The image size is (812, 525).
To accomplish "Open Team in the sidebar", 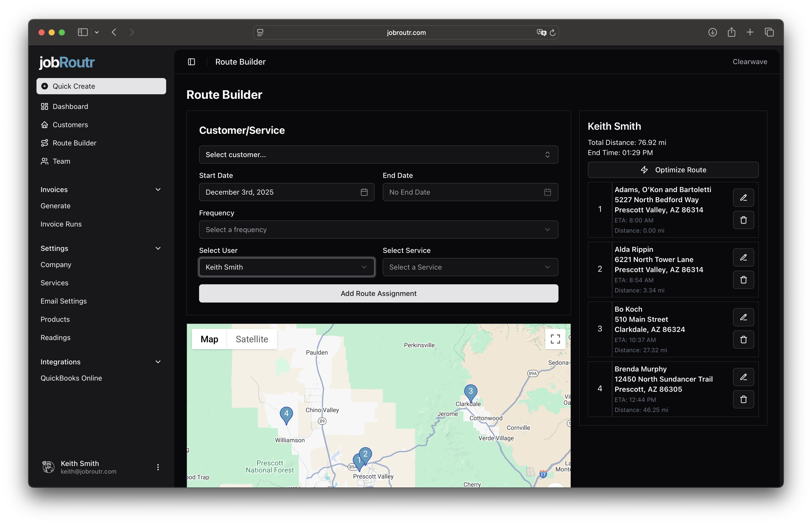I will coord(101,161).
